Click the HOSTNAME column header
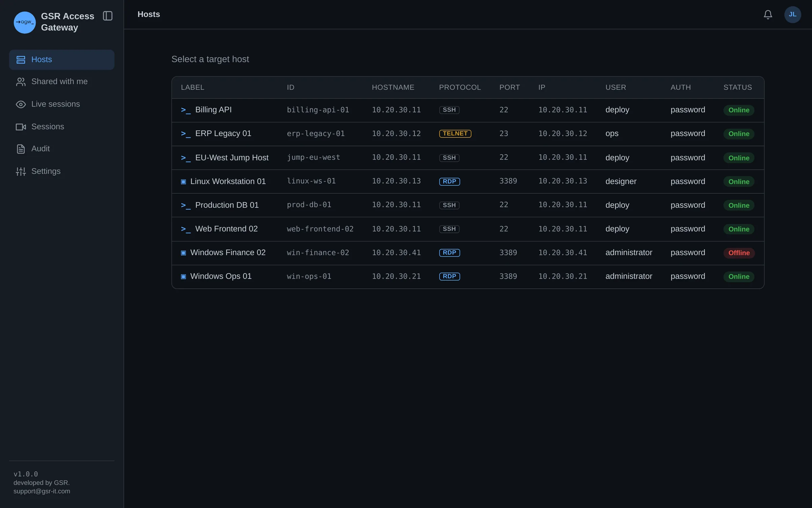This screenshot has height=508, width=812. click(393, 87)
